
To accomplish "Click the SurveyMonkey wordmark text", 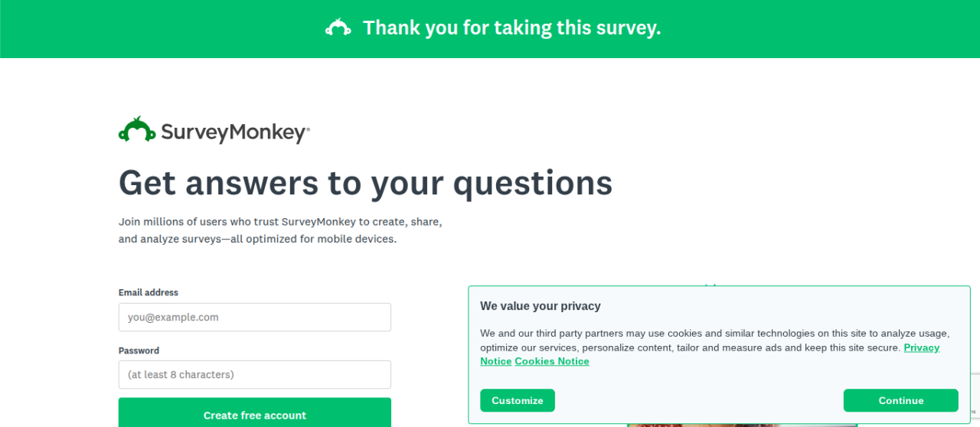I will click(234, 132).
